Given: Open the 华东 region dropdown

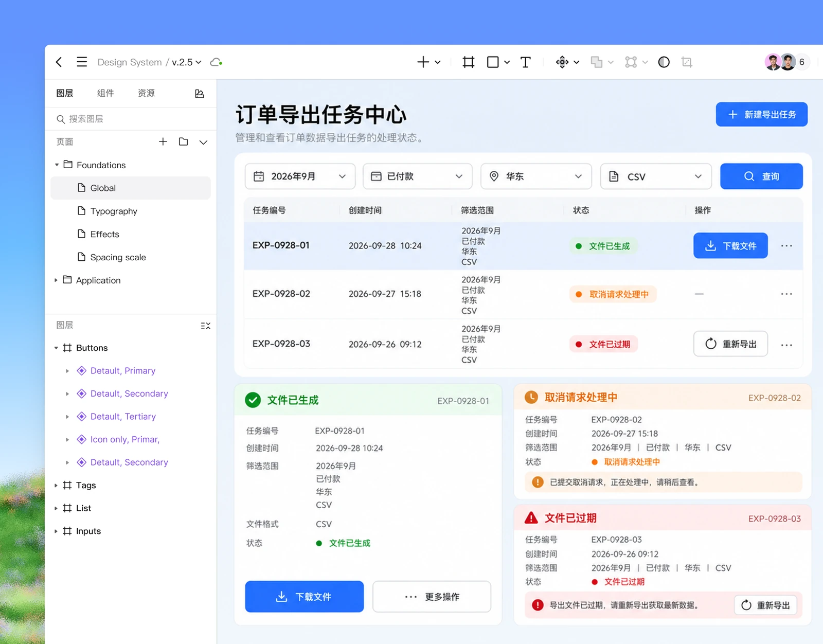Looking at the screenshot, I should coord(536,176).
